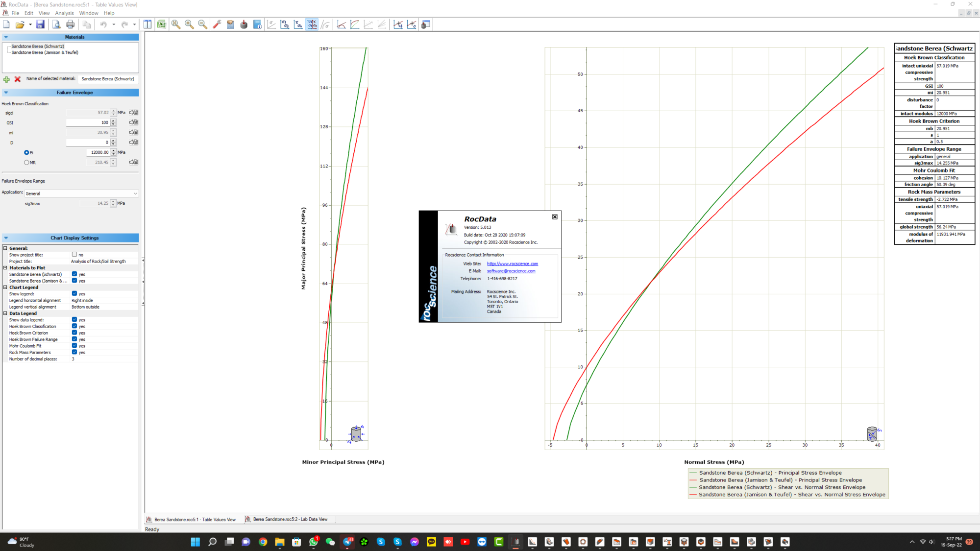Screen dimensions: 980x551
Task: Click the Zoom In magnifier icon
Action: pyautogui.click(x=189, y=24)
